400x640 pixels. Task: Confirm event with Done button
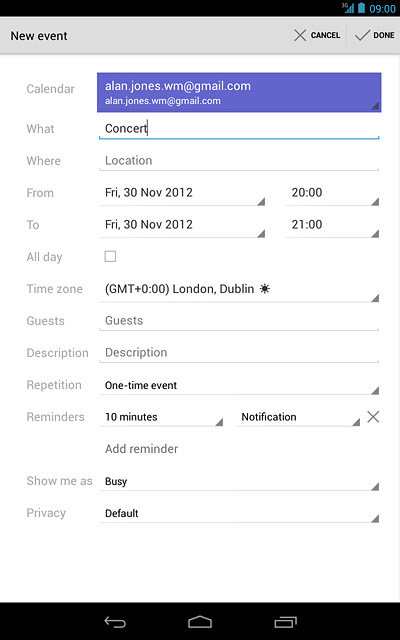374,36
